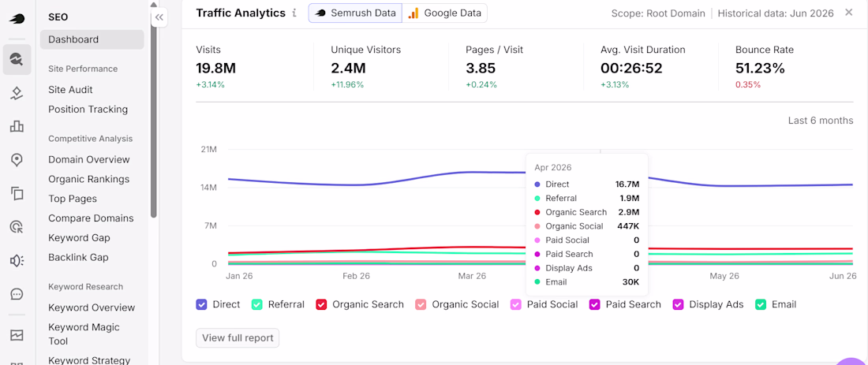
Task: Open the megaphone icon in sidebar rail
Action: pyautogui.click(x=17, y=260)
